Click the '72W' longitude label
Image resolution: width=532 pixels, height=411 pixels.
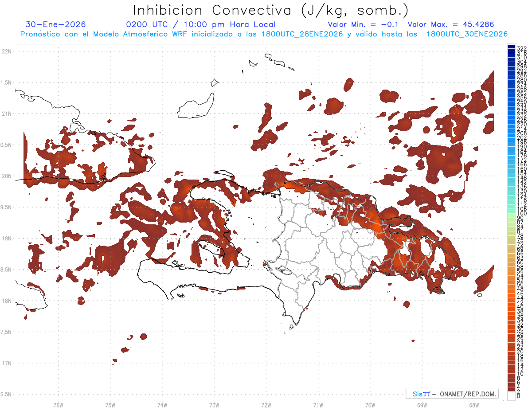point(266,405)
